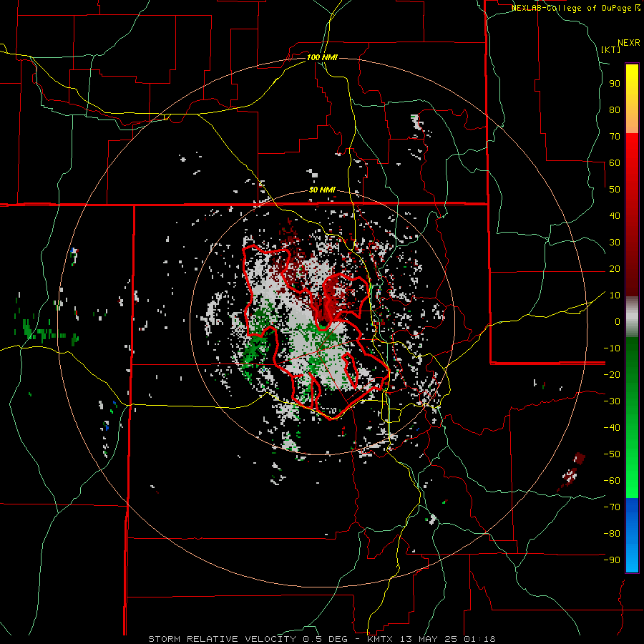Click the -40 value on velocity scale
Screen dimensions: 644x644
pyautogui.click(x=612, y=428)
